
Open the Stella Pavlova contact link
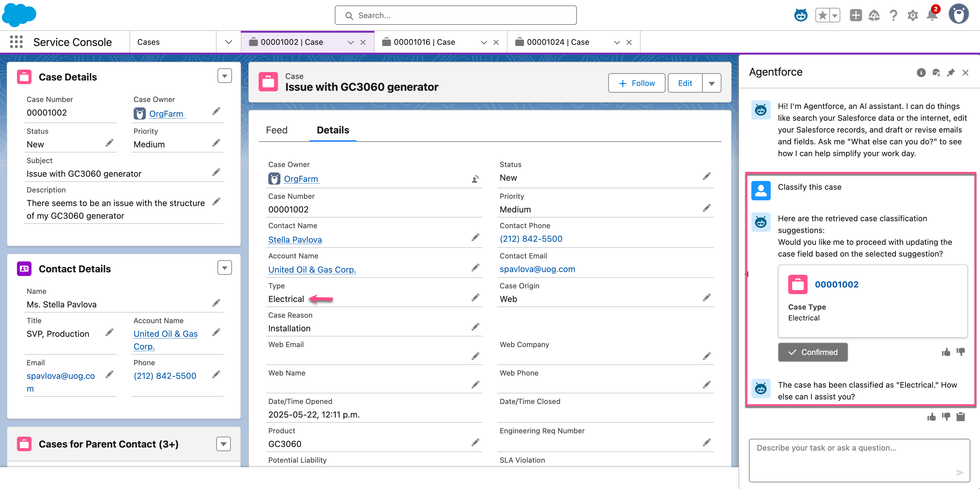295,240
